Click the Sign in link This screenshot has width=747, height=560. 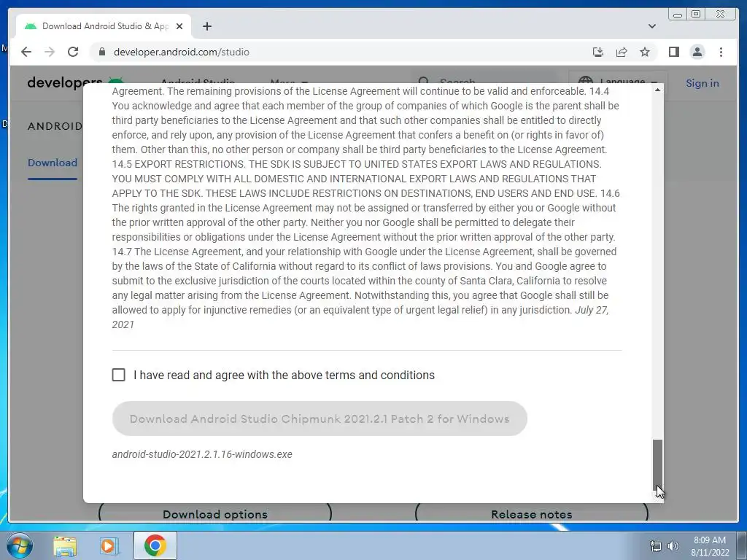(703, 83)
